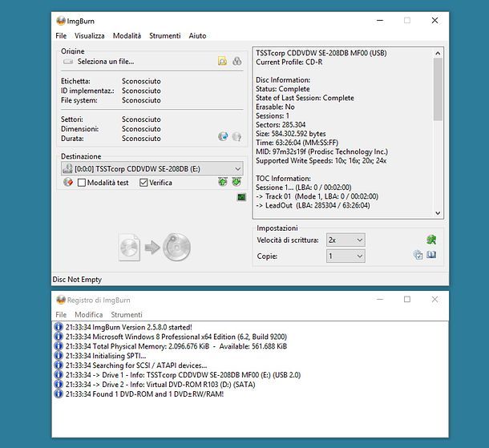Click the globe image information icon near Dimensioni
The height and width of the screenshot is (448, 489).
223,136
